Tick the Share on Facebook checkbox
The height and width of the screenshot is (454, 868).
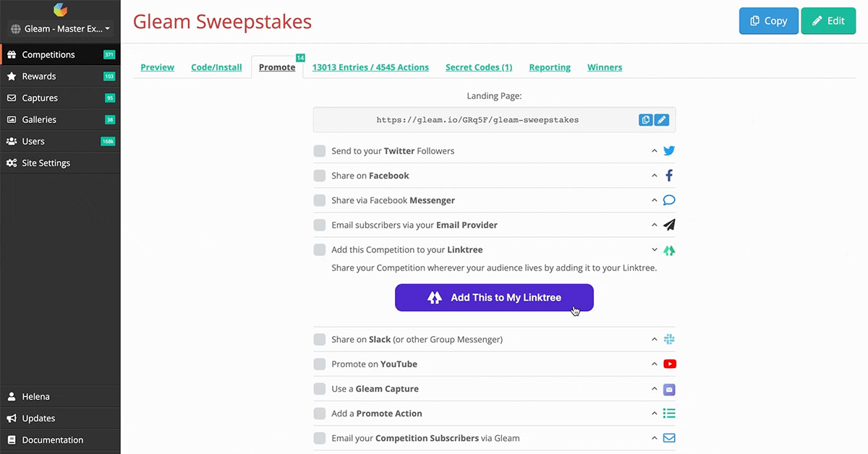pyautogui.click(x=319, y=176)
